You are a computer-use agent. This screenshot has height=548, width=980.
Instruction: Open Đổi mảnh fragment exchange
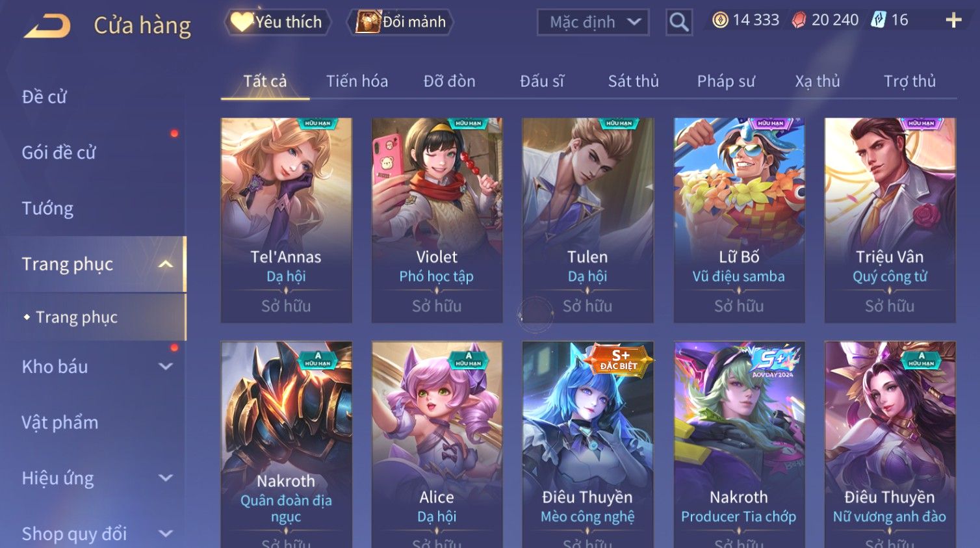(400, 22)
